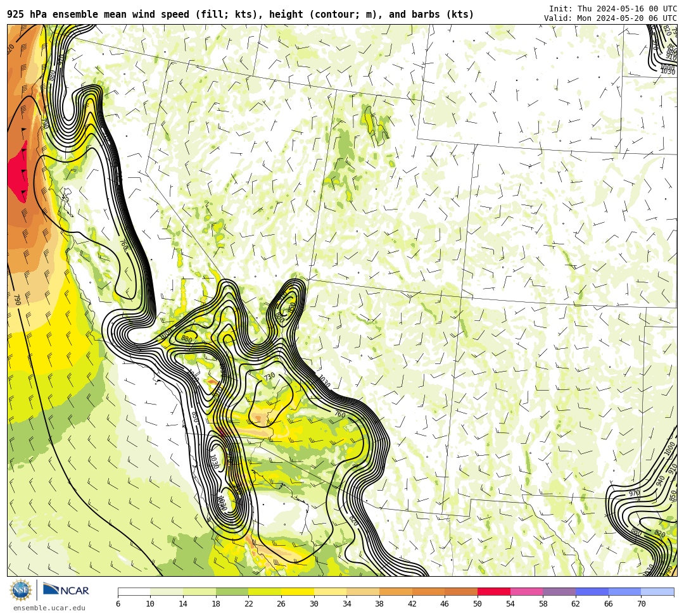This screenshot has width=684, height=616.
Task: Click the blue 62-66 kts color swatch
Action: tap(592, 591)
